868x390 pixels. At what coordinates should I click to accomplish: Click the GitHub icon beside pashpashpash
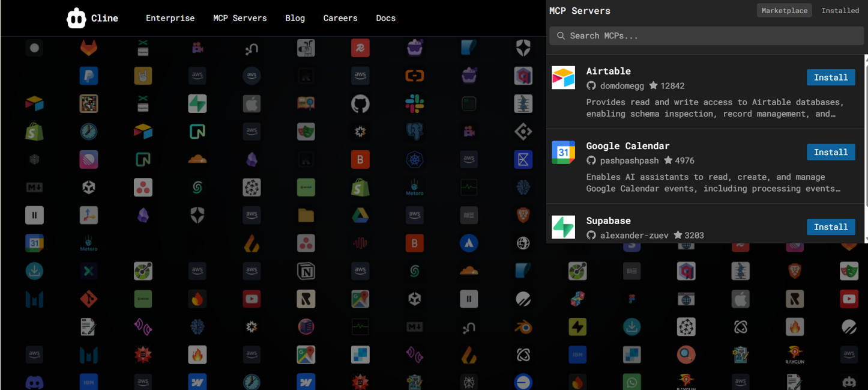591,160
